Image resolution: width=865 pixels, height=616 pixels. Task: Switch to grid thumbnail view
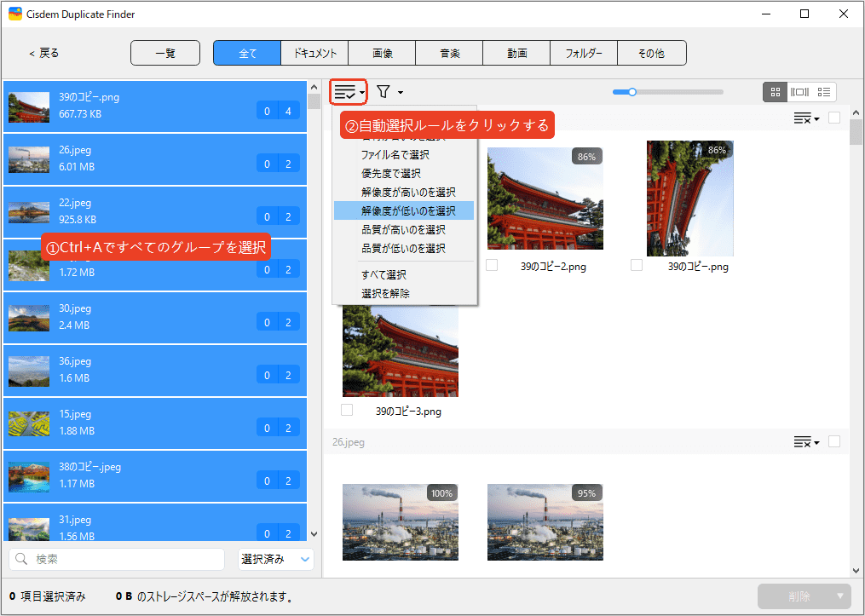775,92
